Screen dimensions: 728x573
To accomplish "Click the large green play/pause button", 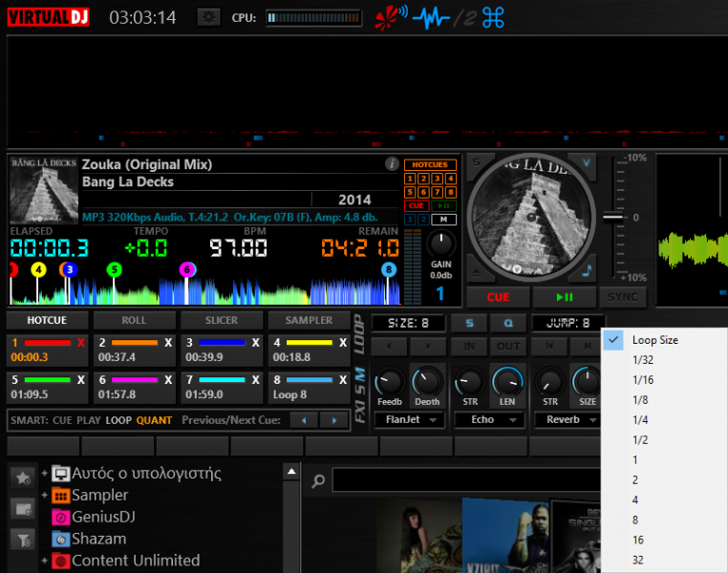I will (x=565, y=297).
